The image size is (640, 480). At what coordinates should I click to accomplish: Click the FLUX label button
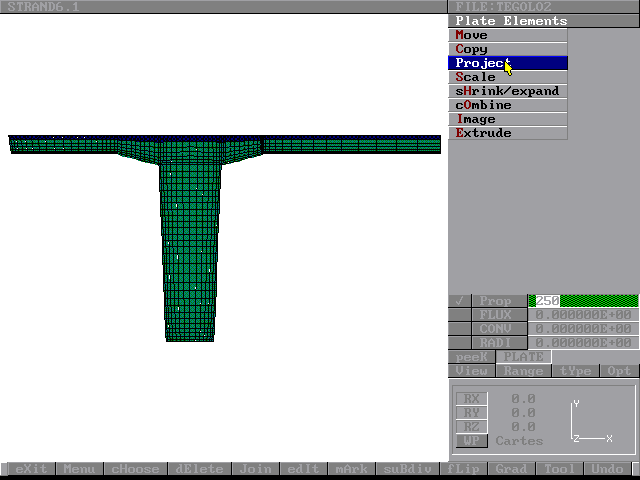500,315
